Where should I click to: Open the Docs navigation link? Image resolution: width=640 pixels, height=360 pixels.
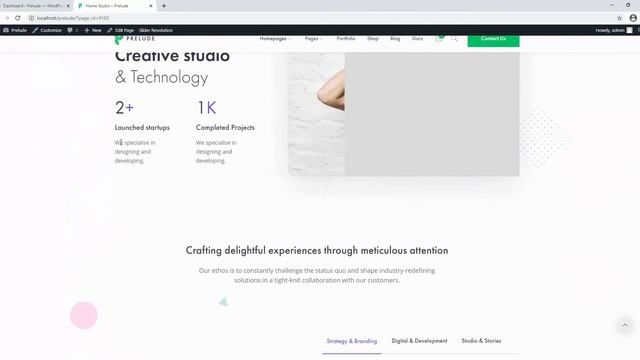click(x=417, y=38)
